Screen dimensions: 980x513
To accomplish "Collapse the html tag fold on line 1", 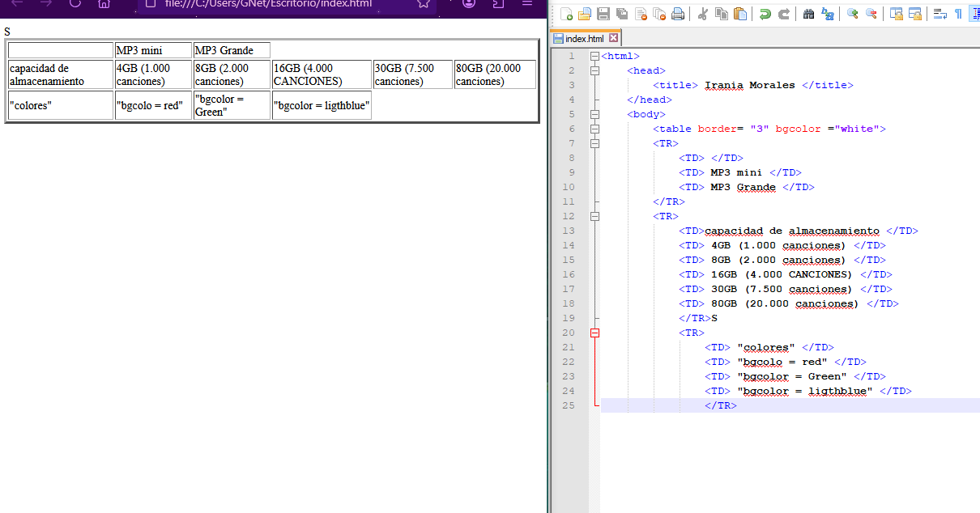I will (595, 57).
